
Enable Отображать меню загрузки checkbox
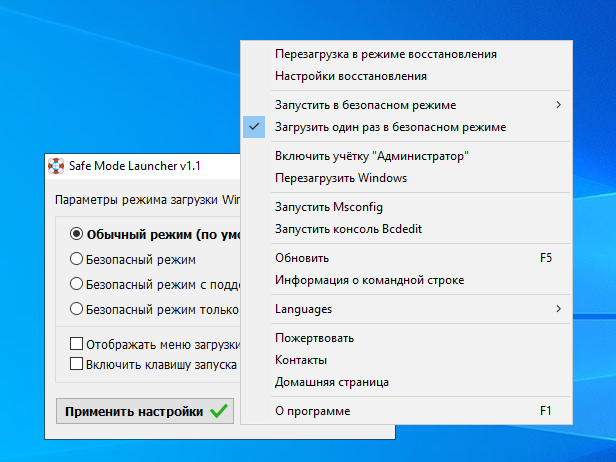[x=76, y=344]
